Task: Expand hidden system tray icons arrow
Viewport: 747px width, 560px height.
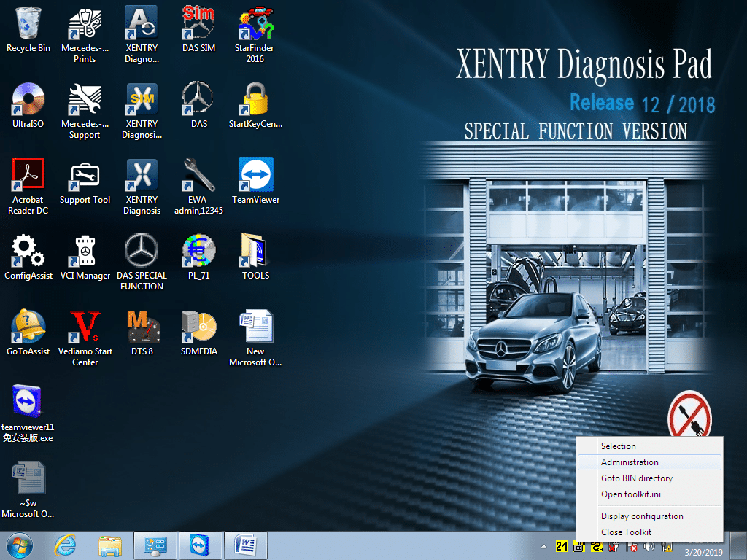Action: [543, 546]
